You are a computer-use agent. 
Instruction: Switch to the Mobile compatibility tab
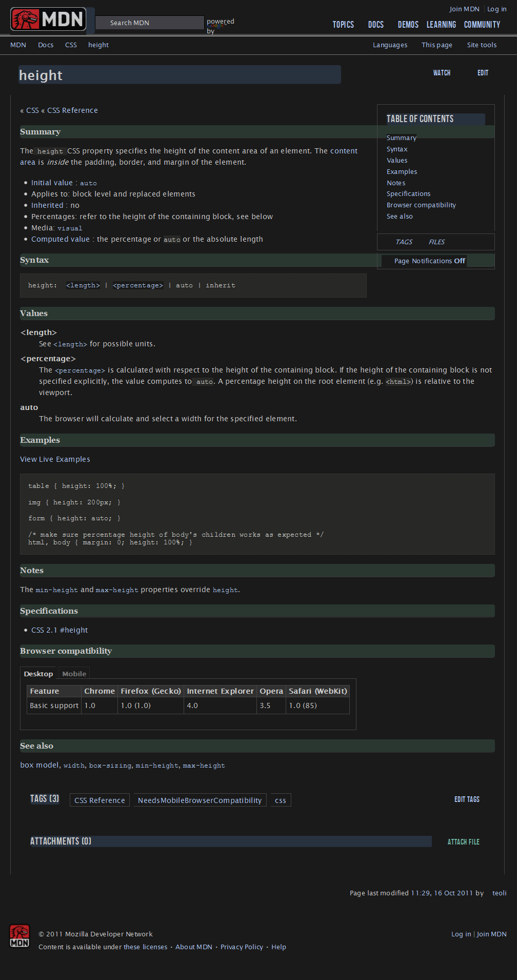[74, 674]
